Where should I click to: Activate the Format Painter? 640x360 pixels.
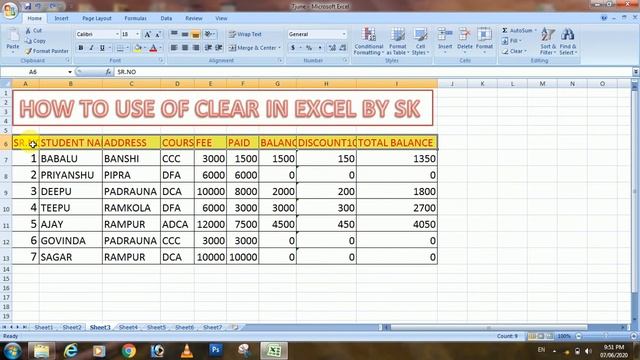[x=47, y=51]
